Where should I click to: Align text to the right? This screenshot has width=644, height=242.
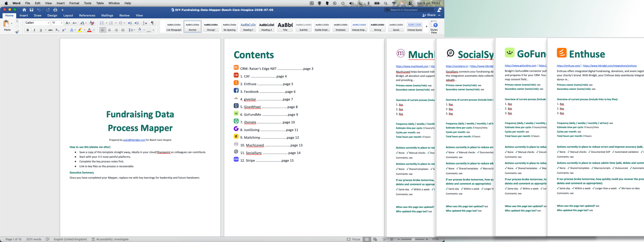tap(116, 30)
